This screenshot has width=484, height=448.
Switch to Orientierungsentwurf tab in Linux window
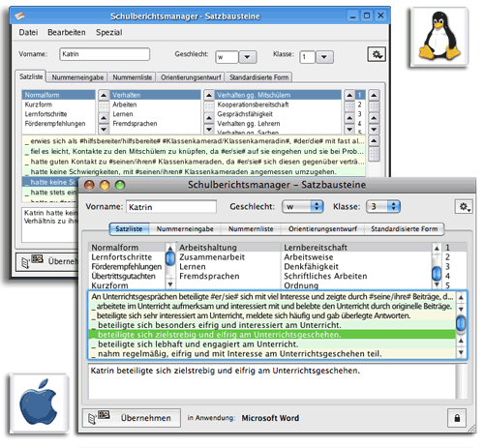tap(191, 77)
